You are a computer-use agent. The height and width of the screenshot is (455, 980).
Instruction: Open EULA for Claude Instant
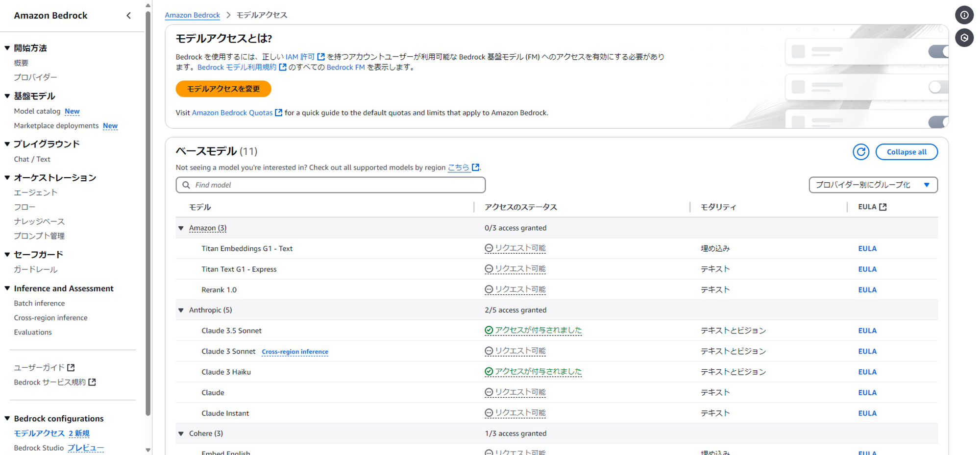click(x=867, y=413)
